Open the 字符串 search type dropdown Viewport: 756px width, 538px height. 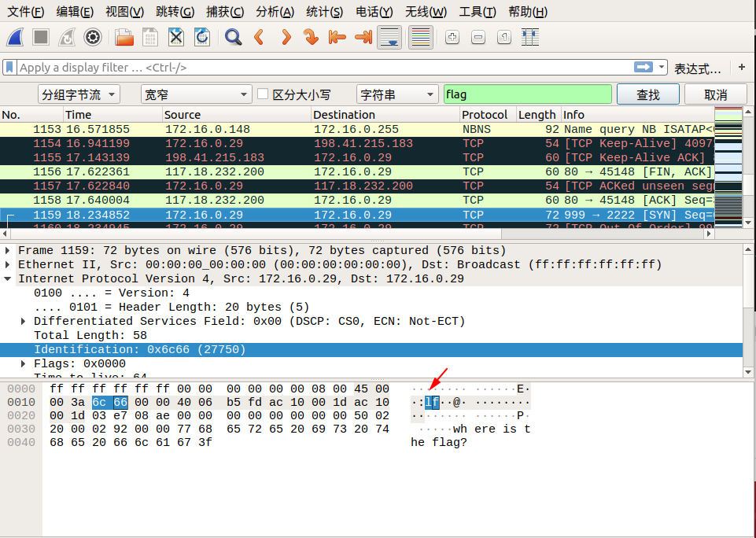coord(396,94)
